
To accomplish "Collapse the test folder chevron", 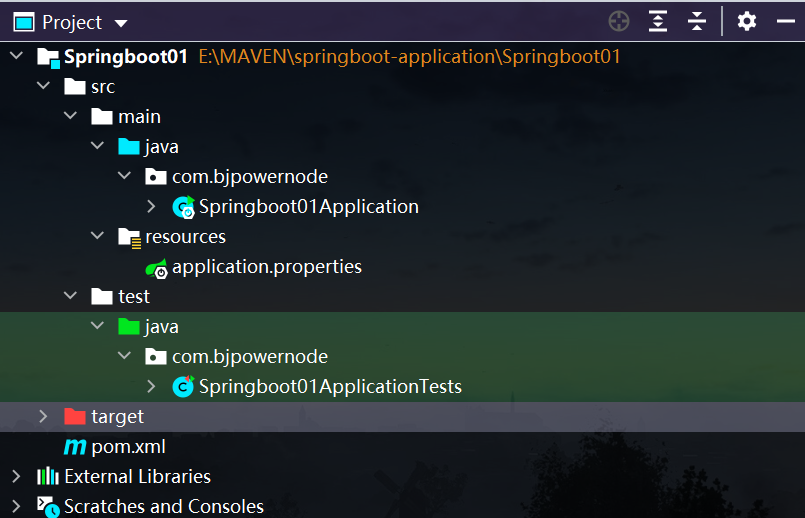I will pos(70,296).
